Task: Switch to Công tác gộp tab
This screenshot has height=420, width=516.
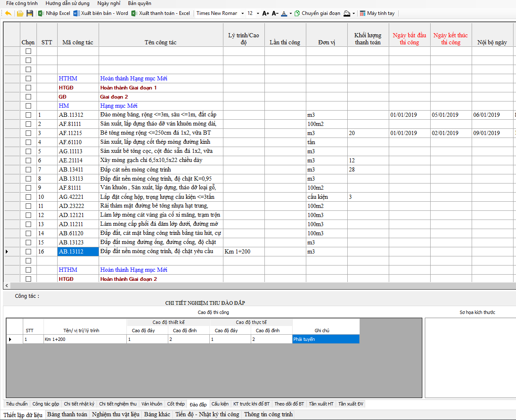Action: 46,404
